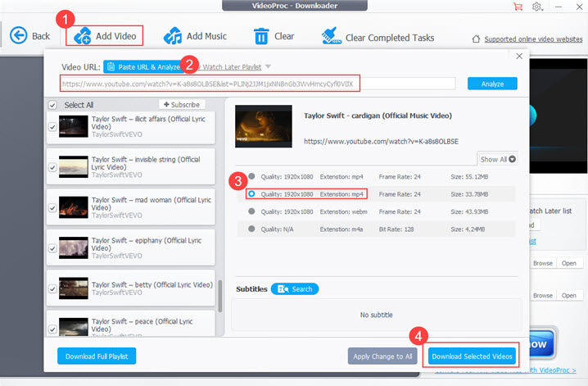Click the Add Music icon
Screen dimensions: 588x386
(173, 36)
